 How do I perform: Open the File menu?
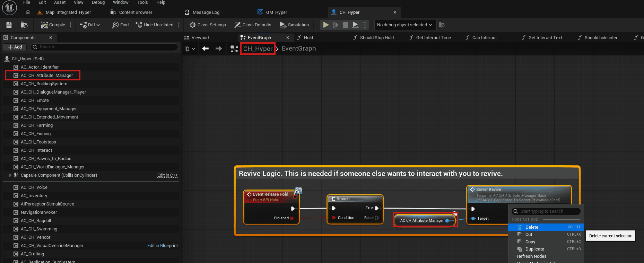point(27,2)
